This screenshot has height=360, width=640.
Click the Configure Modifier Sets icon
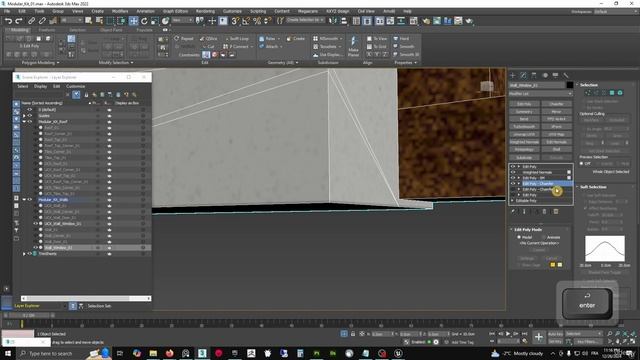tap(556, 211)
